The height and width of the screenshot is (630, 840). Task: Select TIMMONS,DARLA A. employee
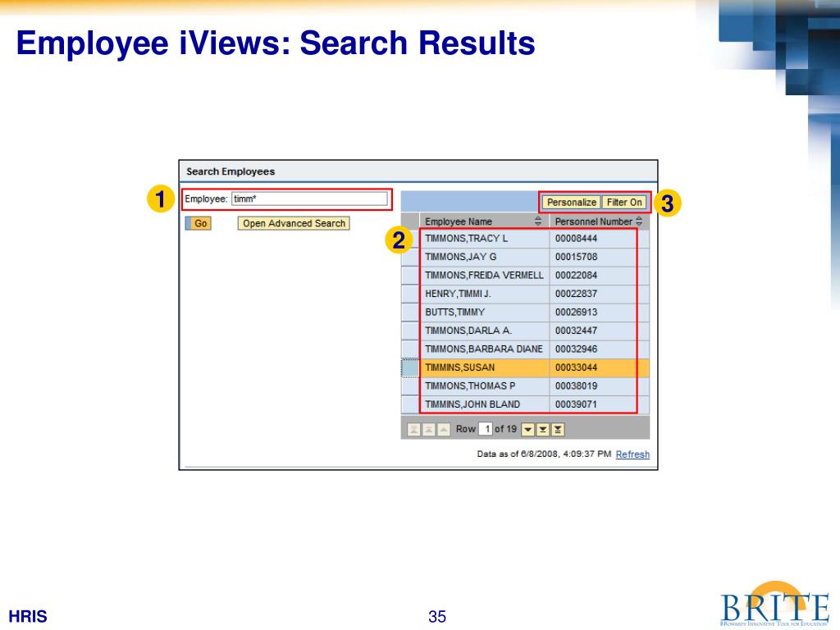[468, 331]
